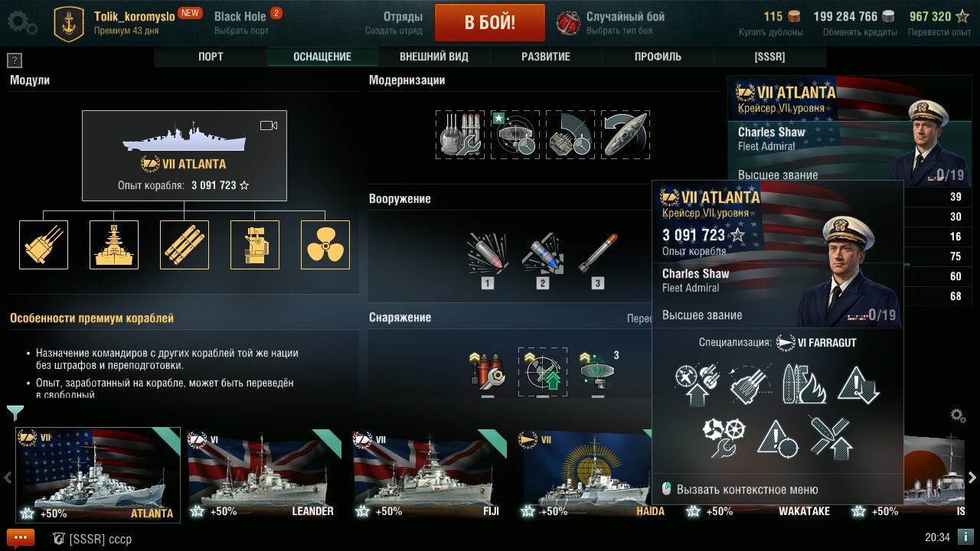
Task: Open the damage control party consumable
Action: 488,371
